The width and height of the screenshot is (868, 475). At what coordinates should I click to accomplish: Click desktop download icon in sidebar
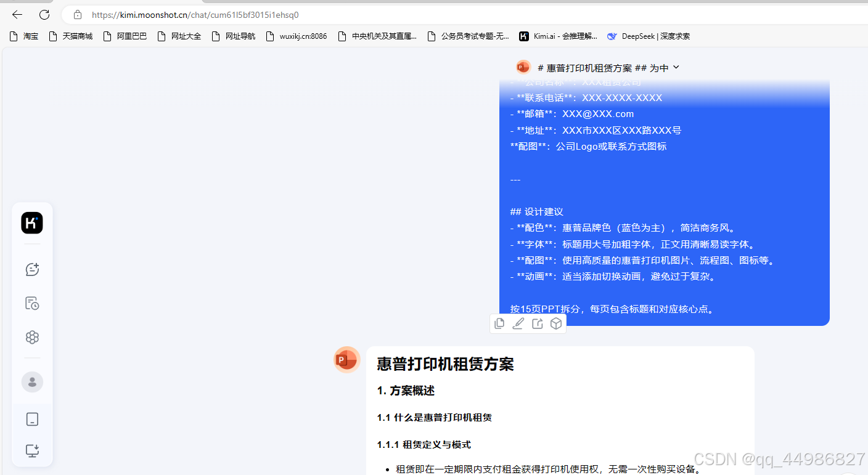[x=32, y=451]
